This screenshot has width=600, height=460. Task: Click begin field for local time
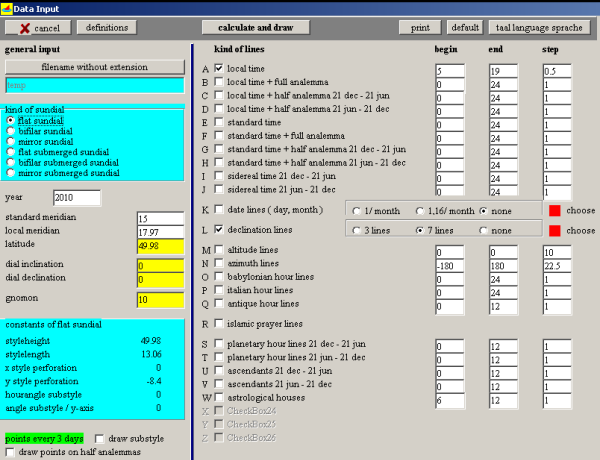(450, 71)
